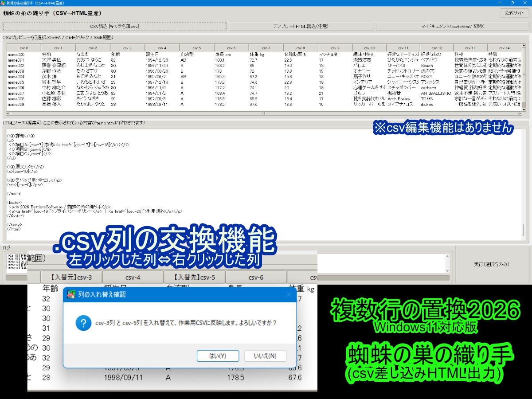Click テンプレートHTML読込(任意) button

(x=301, y=26)
